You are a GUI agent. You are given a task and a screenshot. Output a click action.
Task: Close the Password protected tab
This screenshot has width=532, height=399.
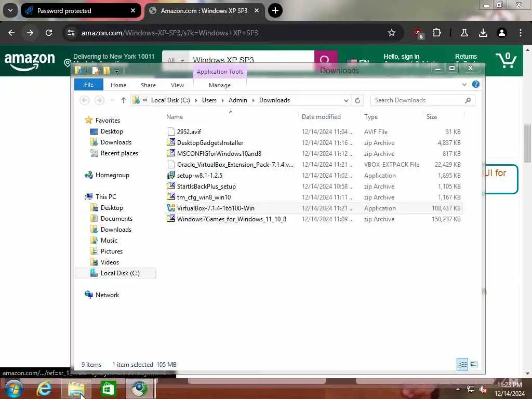tap(133, 10)
